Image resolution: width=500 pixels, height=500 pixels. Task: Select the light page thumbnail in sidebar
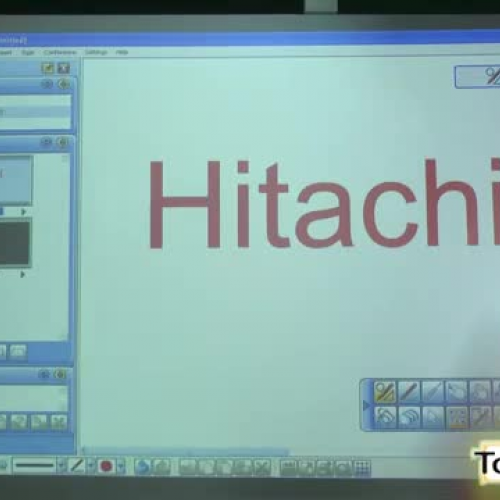[x=16, y=180]
